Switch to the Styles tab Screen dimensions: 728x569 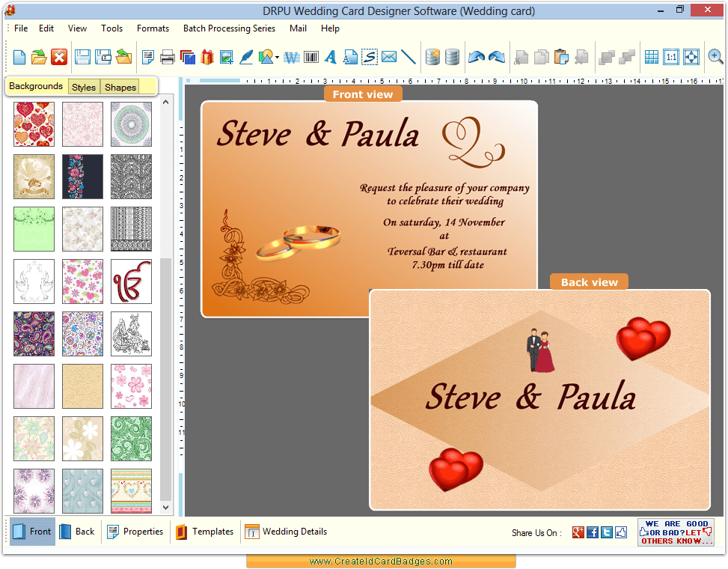[x=84, y=87]
